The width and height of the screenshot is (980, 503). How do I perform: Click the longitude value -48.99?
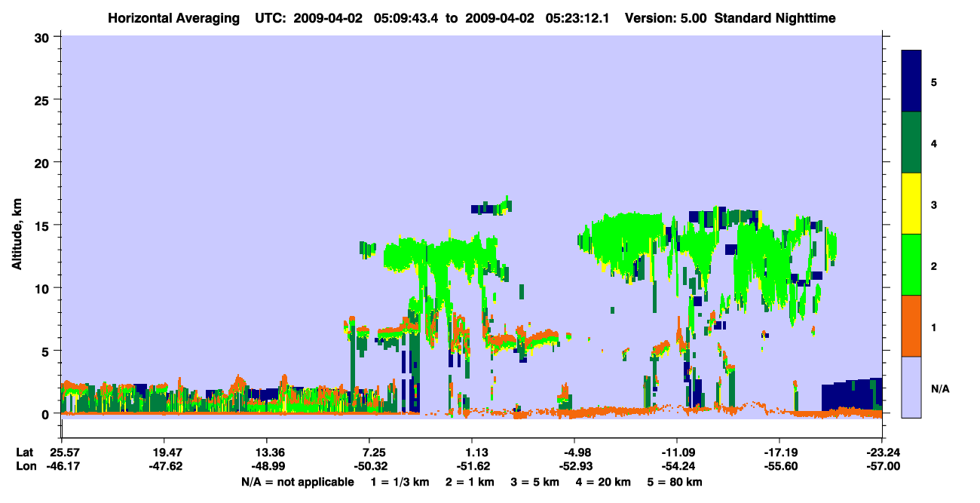coord(267,467)
